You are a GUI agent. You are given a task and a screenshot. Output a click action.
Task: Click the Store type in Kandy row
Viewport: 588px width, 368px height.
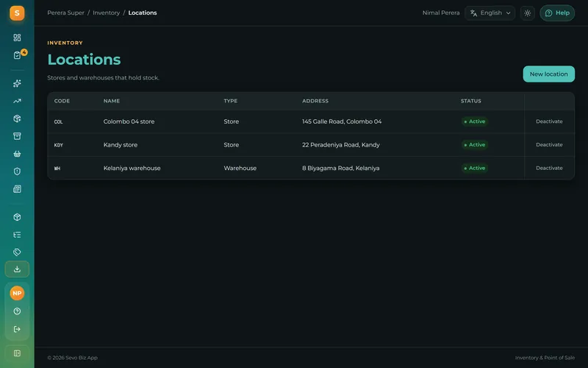(231, 144)
